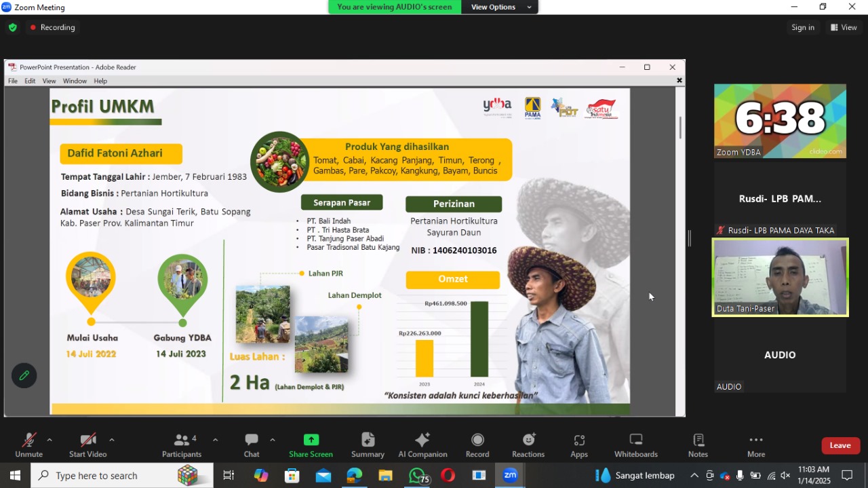
Task: Open Zoom Apps
Action: 579,440
